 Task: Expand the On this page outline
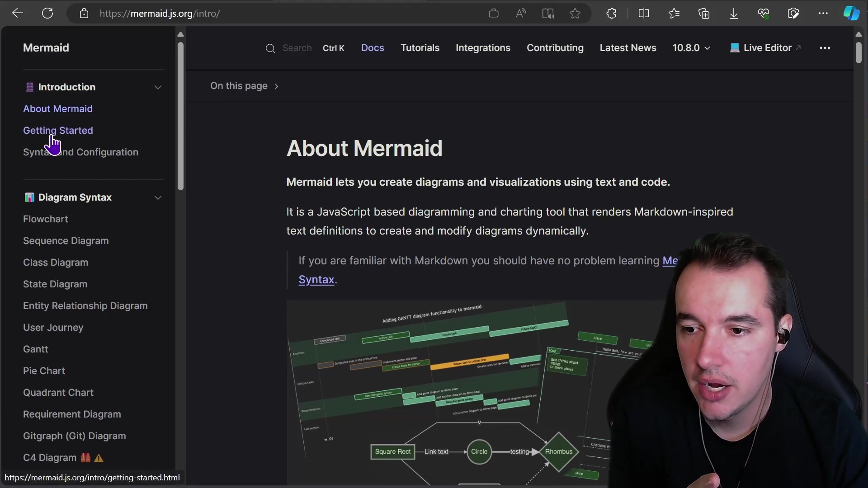245,86
